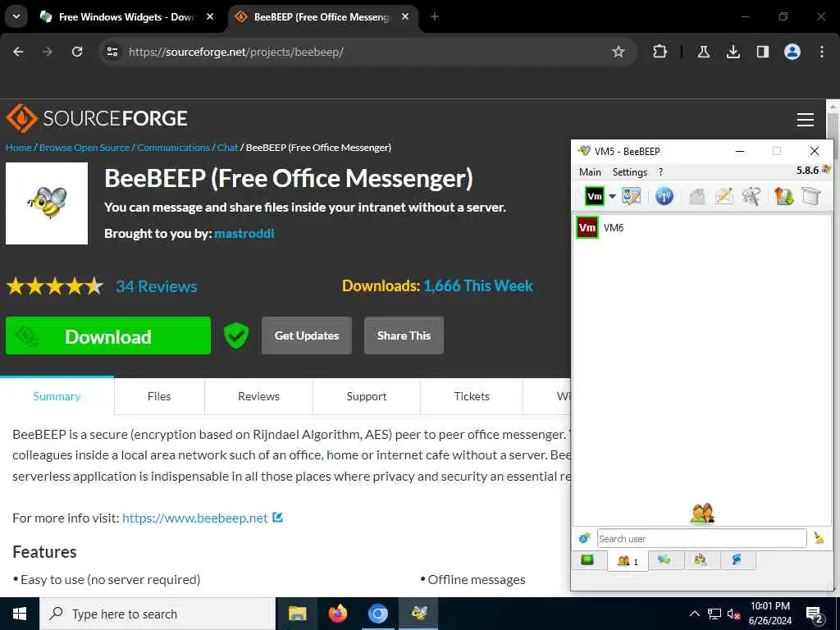The width and height of the screenshot is (840, 630).
Task: Click into the Search user field
Action: [x=702, y=538]
